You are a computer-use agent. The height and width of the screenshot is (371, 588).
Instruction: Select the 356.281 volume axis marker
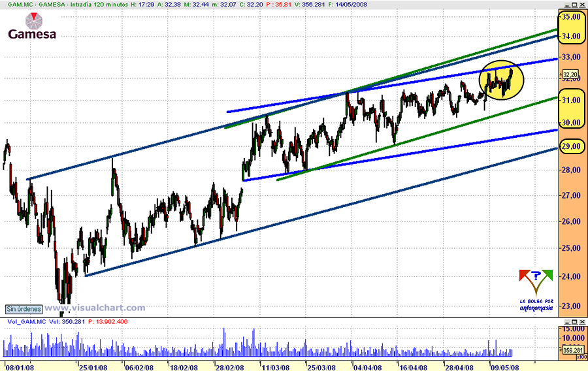point(574,350)
